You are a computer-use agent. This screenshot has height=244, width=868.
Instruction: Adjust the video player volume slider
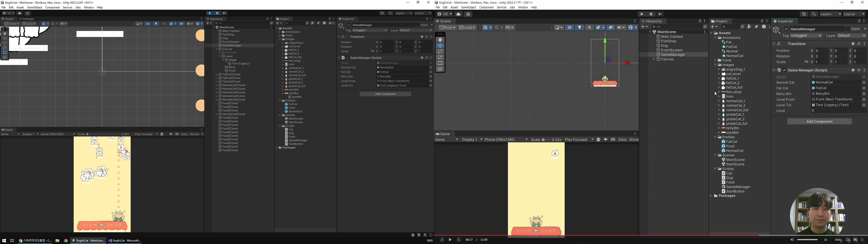pos(807,240)
